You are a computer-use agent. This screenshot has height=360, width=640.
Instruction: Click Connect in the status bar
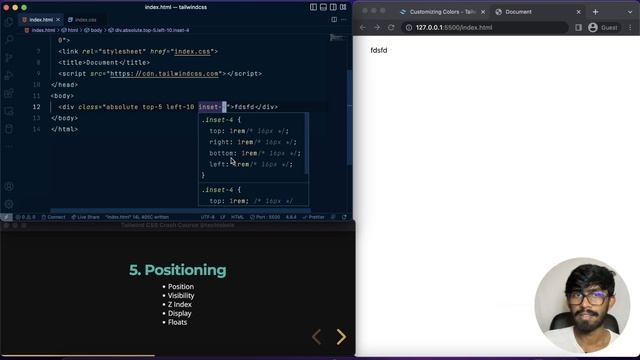coord(53,217)
